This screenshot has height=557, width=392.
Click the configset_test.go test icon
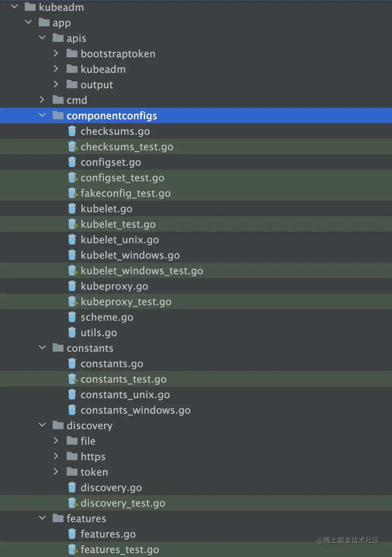(72, 177)
